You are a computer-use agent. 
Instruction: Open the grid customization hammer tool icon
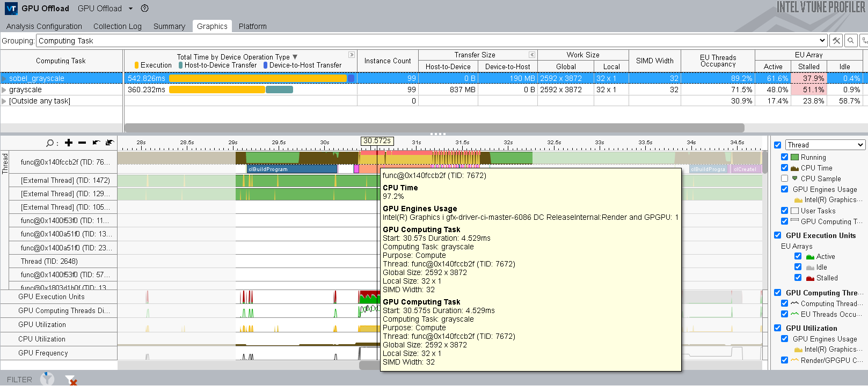836,41
